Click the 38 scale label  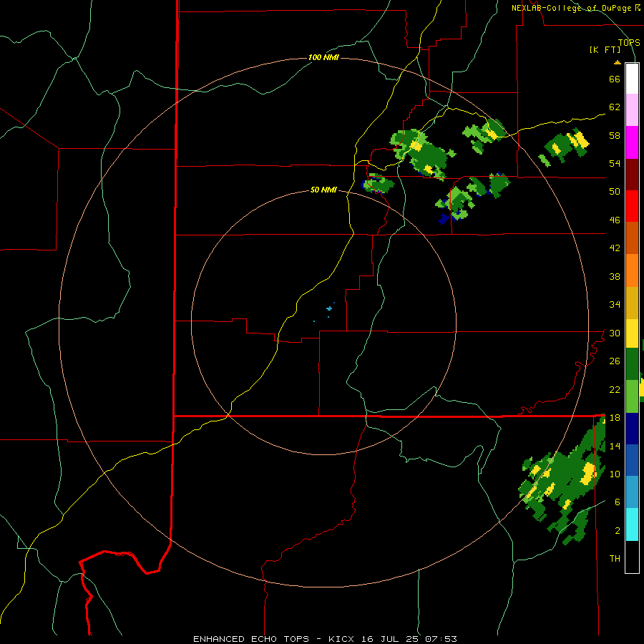point(615,276)
